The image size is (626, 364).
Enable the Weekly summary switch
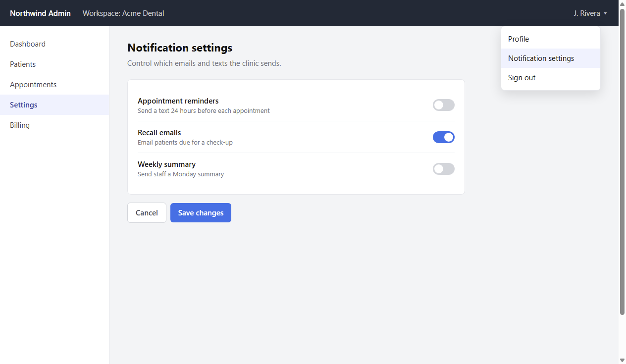tap(443, 169)
